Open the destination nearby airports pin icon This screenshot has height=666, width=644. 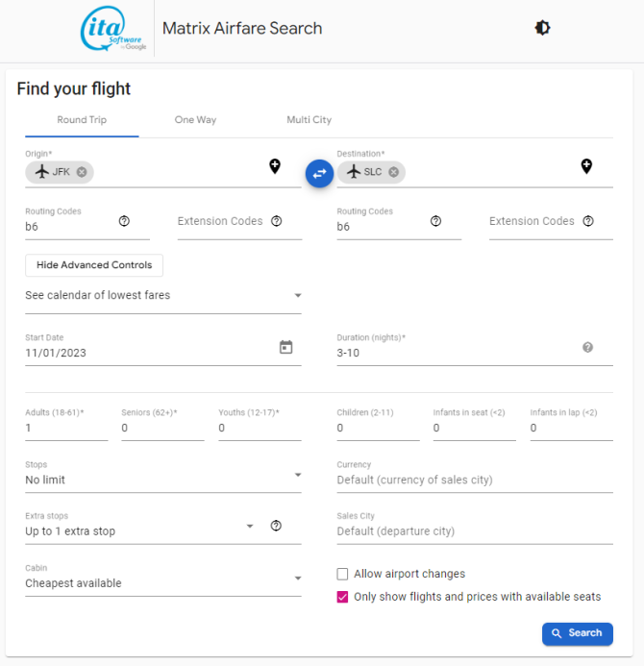[x=586, y=166]
